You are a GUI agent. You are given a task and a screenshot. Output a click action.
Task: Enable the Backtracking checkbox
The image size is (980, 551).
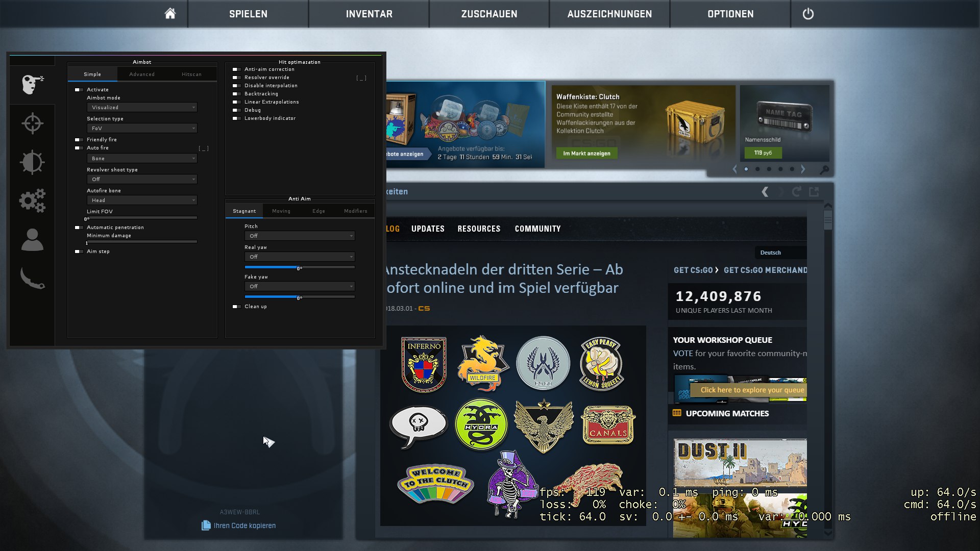(x=236, y=94)
